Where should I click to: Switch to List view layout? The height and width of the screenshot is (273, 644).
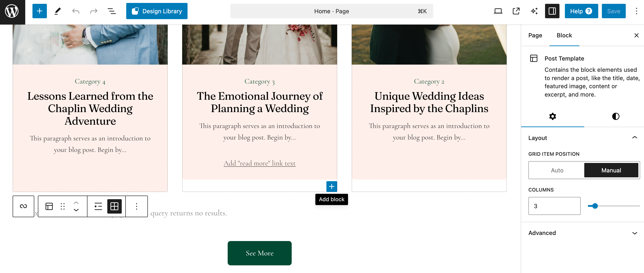(x=98, y=206)
